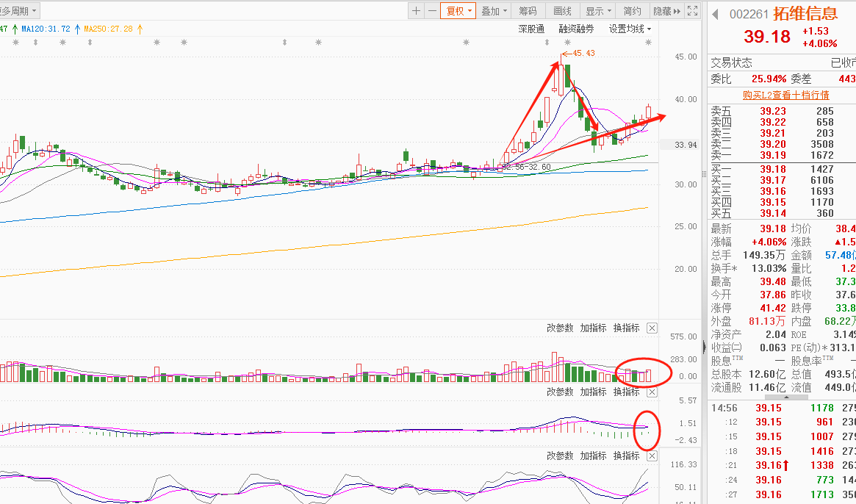Click the 涨停 41.42 value
This screenshot has width=856, height=504.
pyautogui.click(x=773, y=309)
